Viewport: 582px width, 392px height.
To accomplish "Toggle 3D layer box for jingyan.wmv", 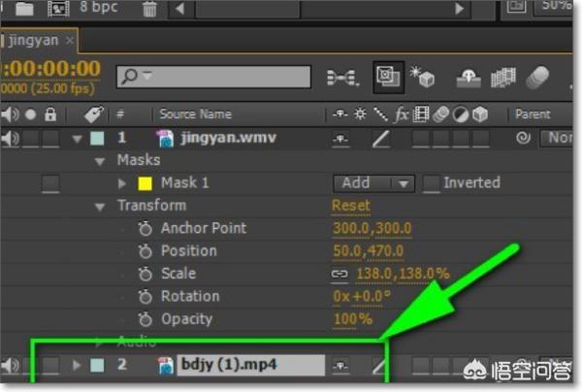I will tap(481, 139).
